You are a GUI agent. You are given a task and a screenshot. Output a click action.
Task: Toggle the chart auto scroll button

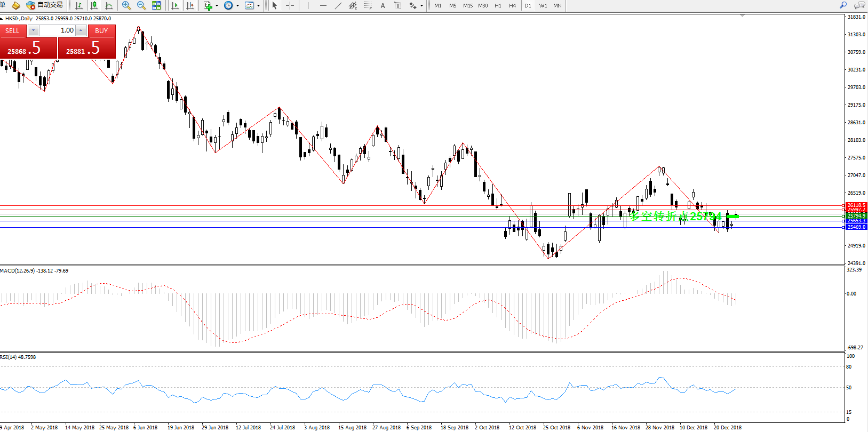pyautogui.click(x=175, y=5)
